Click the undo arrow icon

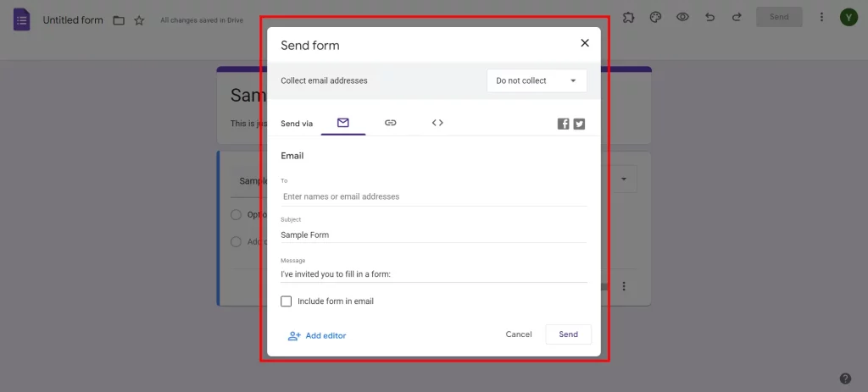709,17
